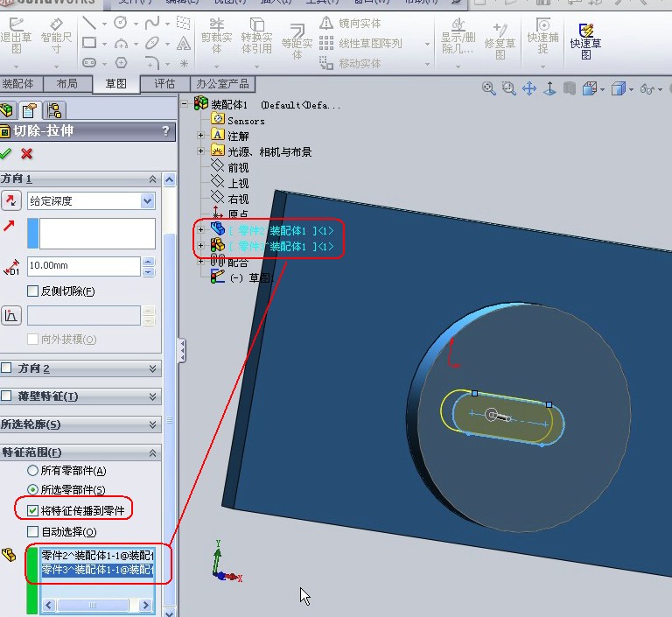Select the Polygon sketch tool
This screenshot has width=672, height=617.
pos(121,63)
